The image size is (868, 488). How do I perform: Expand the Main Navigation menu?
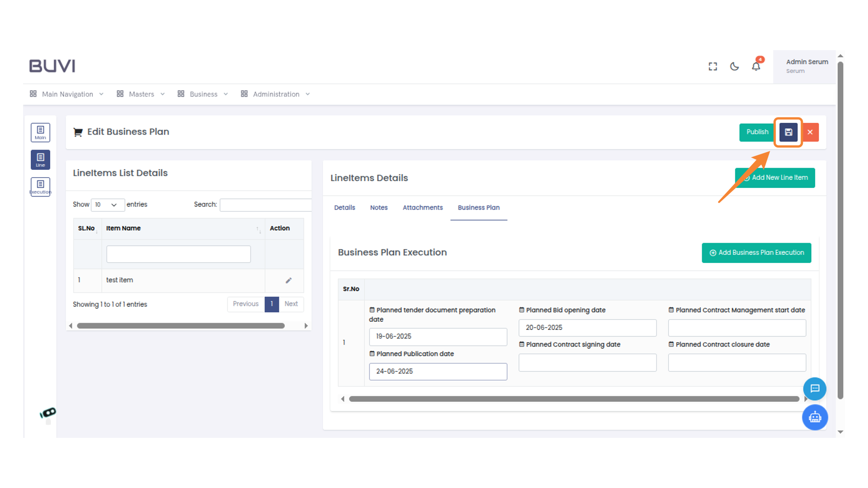pyautogui.click(x=67, y=94)
